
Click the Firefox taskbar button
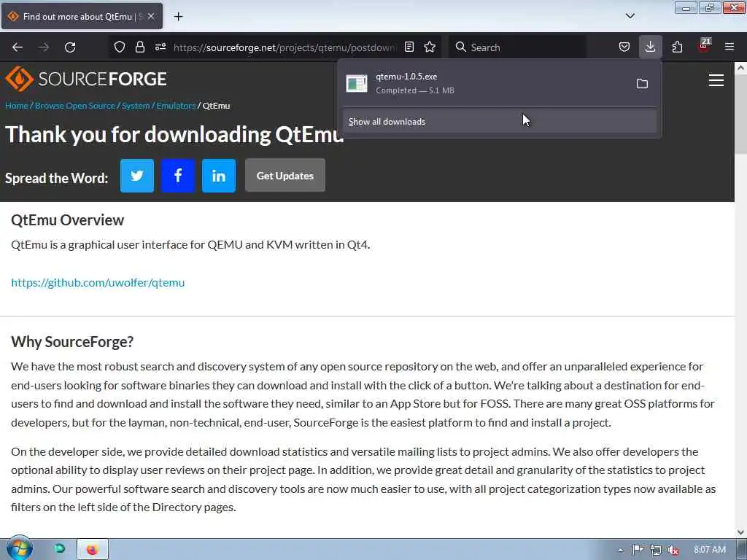click(93, 550)
